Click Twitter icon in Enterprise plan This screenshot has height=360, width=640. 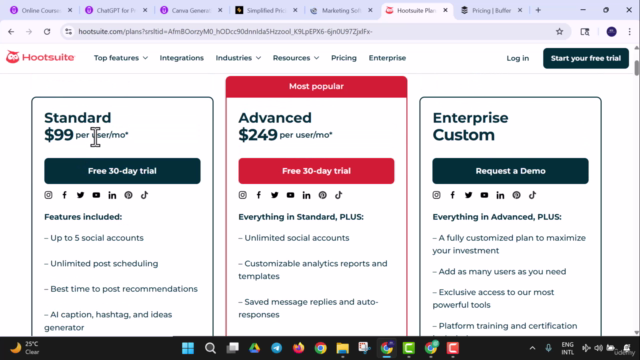pyautogui.click(x=469, y=195)
